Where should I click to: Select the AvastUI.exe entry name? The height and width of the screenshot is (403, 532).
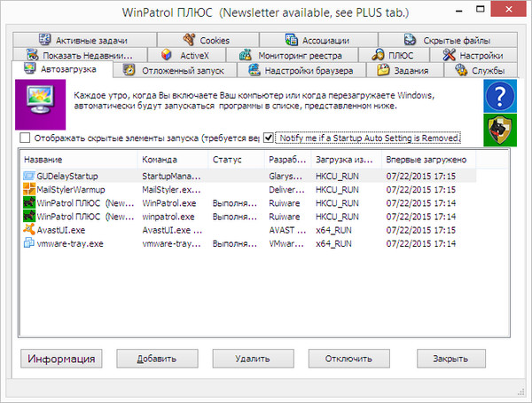pos(61,230)
